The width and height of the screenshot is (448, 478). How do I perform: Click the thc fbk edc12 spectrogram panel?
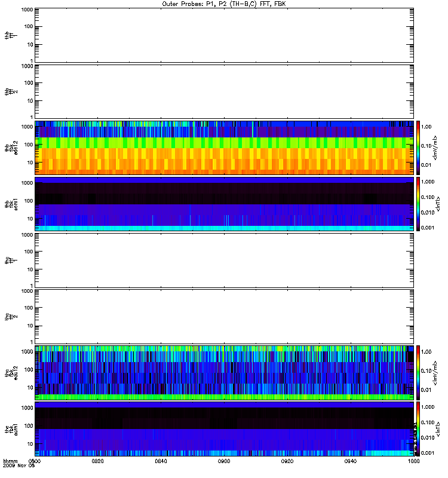coord(224,373)
